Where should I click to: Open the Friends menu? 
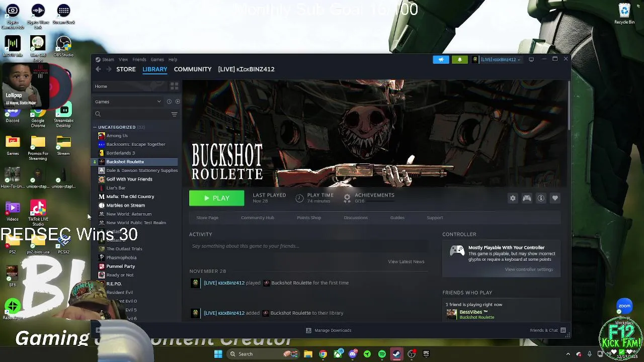(x=139, y=59)
